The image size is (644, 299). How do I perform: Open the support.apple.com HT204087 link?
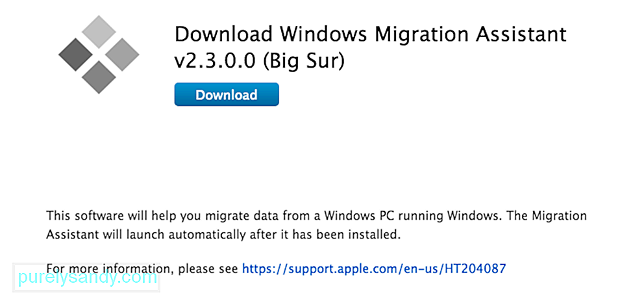tap(374, 268)
